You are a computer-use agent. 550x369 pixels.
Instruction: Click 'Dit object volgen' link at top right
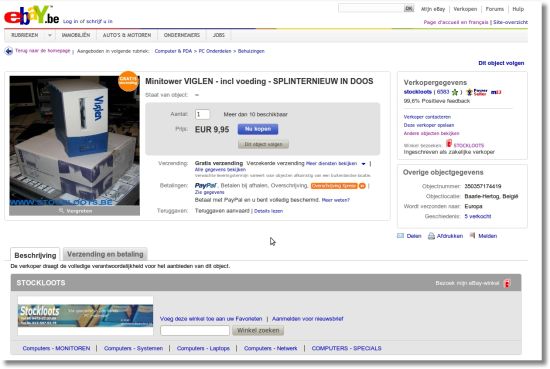coord(501,63)
